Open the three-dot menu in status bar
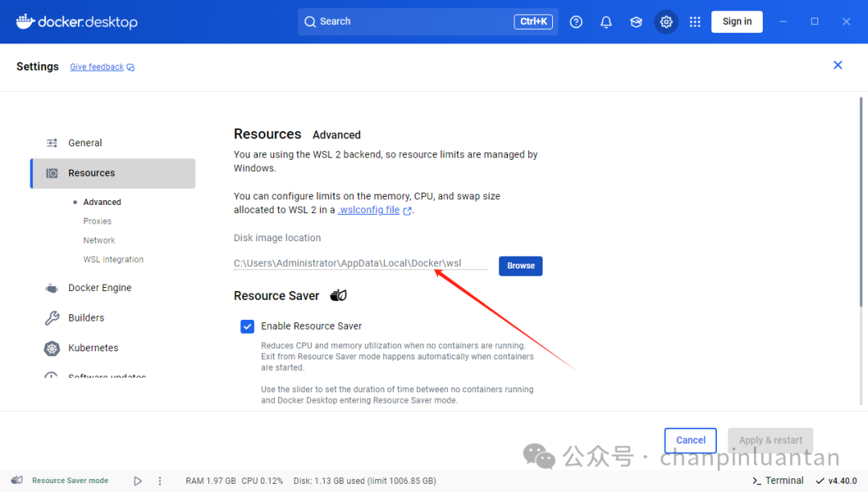868x492 pixels. 160,481
